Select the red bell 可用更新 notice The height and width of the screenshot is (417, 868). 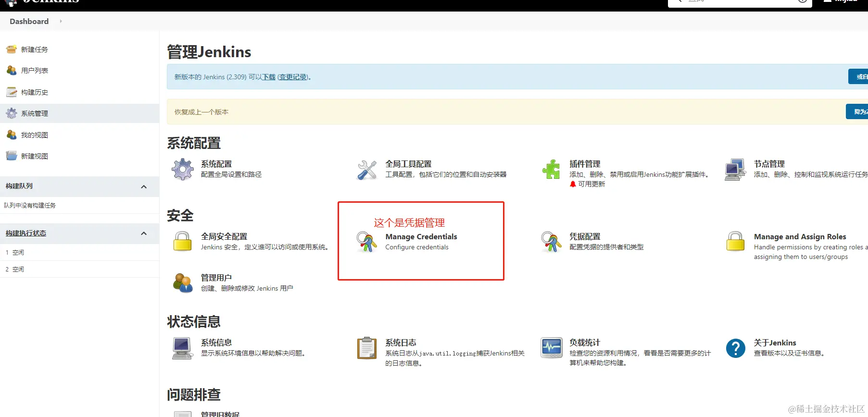587,184
